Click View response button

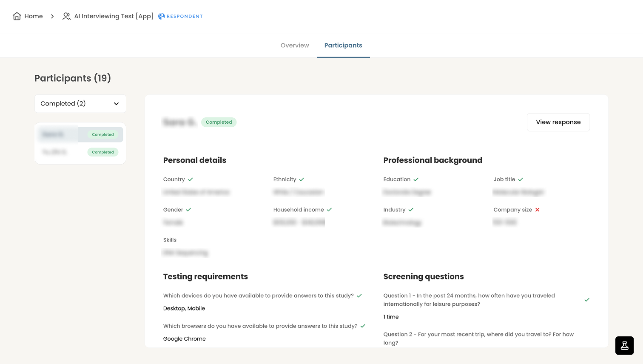pos(558,122)
